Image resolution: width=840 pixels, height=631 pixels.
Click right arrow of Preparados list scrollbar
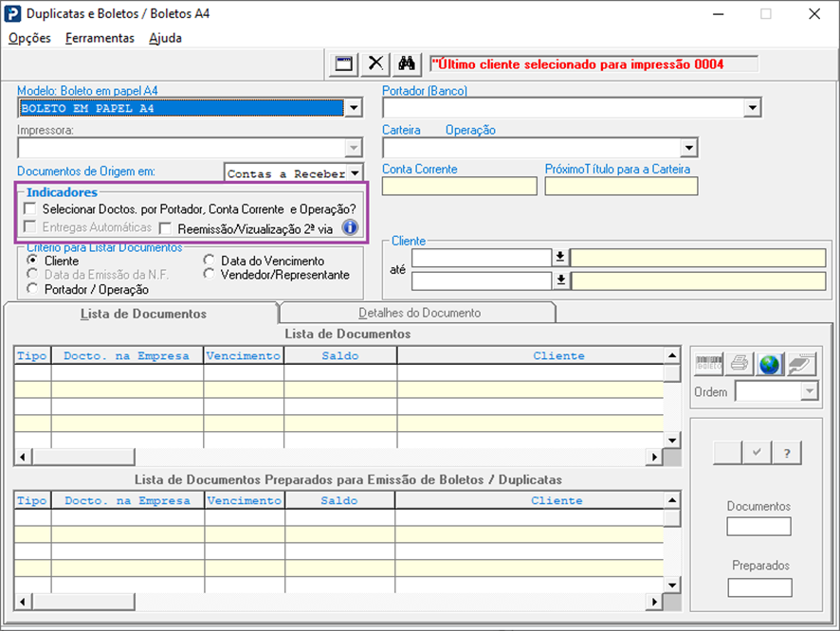coord(654,602)
